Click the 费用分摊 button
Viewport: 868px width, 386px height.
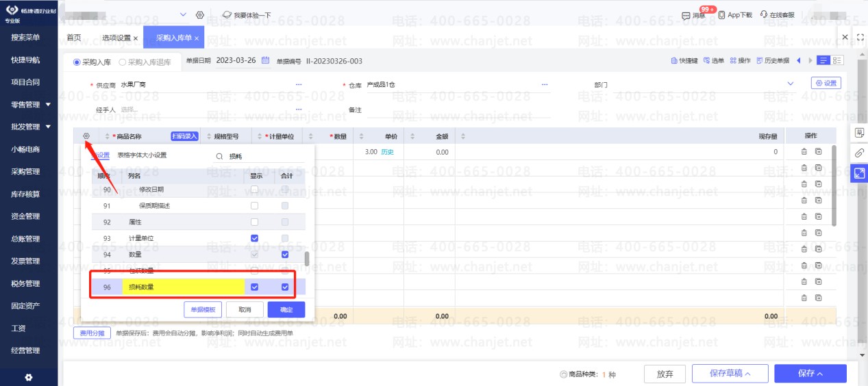click(92, 333)
